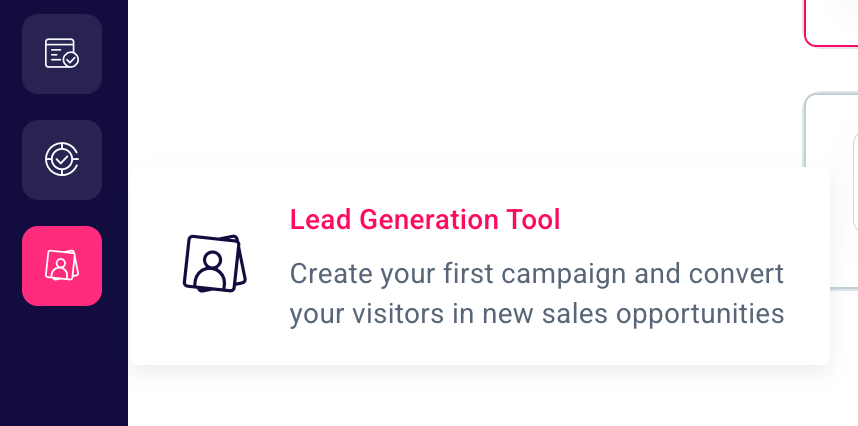This screenshot has height=426, width=858.
Task: Click the word "Create" in the description
Action: [x=327, y=273]
